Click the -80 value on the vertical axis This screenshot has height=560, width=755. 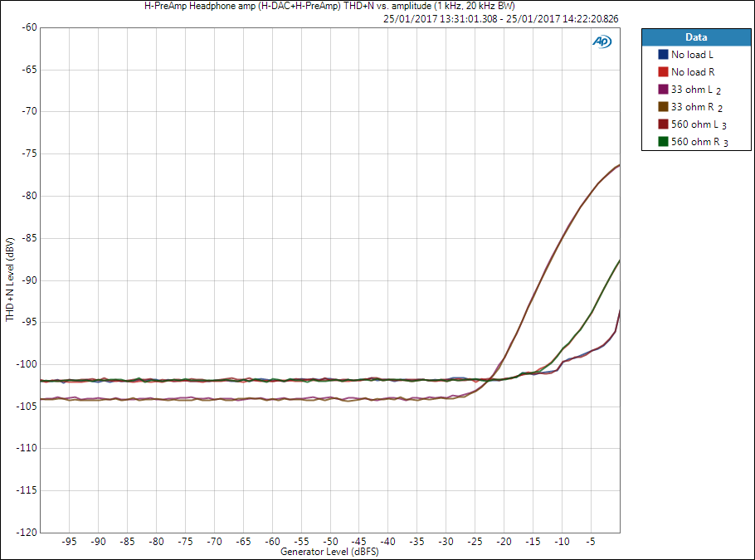29,196
